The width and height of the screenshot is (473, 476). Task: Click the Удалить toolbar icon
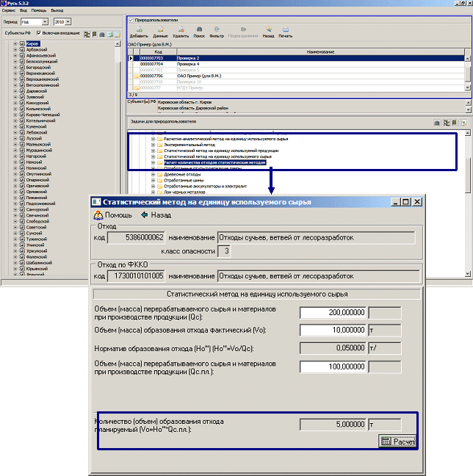[x=180, y=31]
